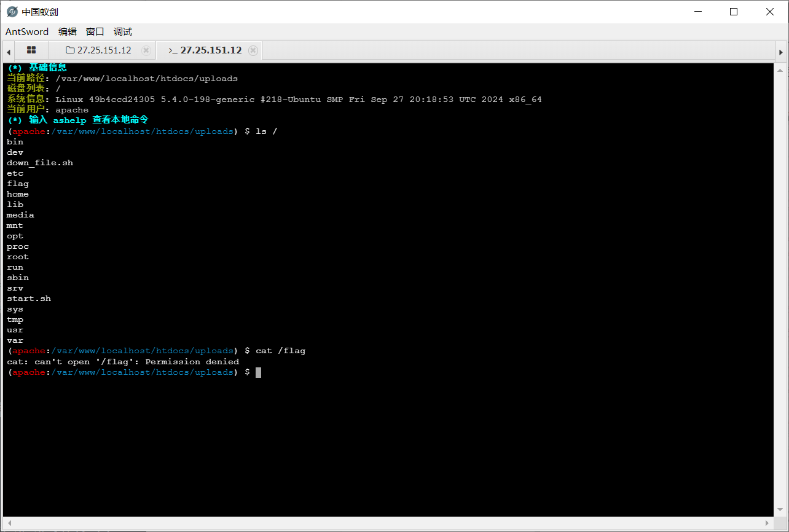
Task: Click the 'start.sh' listing entry
Action: pyautogui.click(x=29, y=299)
